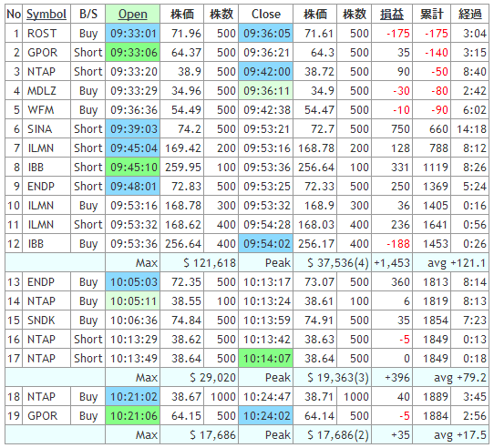Click ENDP symbol in row 13
This screenshot has height=448, width=494.
point(41,281)
